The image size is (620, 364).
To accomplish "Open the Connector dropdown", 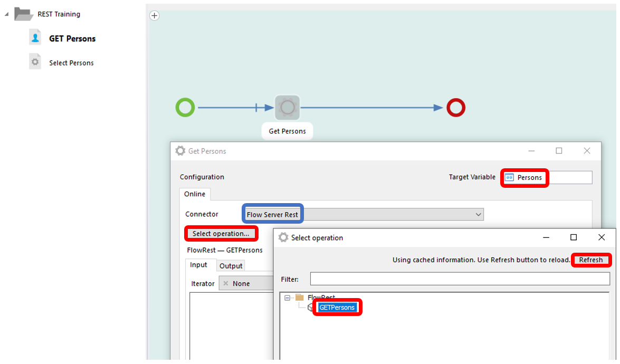I will 478,215.
